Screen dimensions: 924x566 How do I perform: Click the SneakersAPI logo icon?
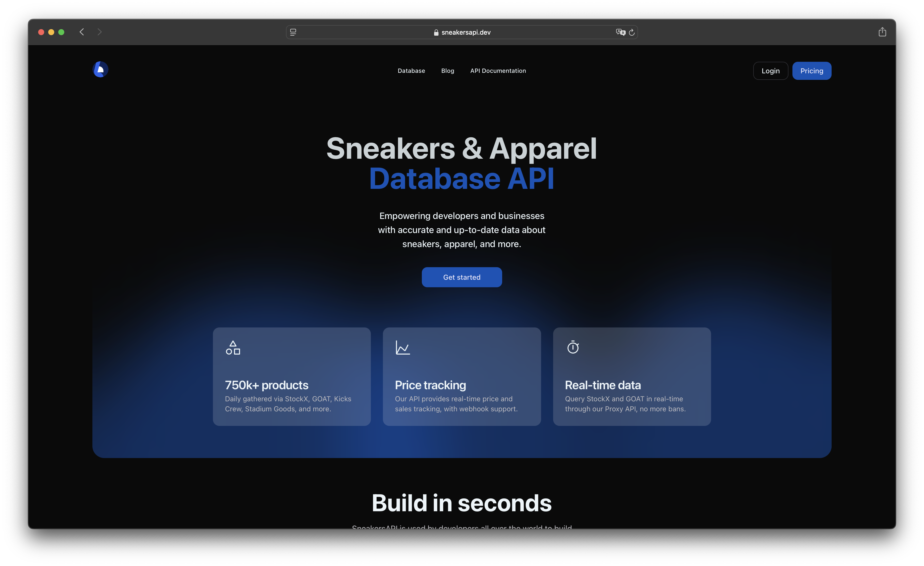point(100,69)
